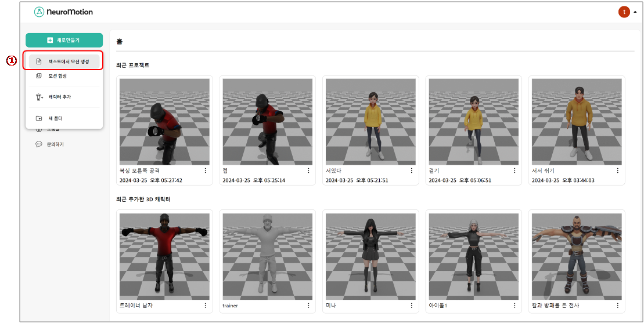Open more options for 서있다 project

pos(412,170)
